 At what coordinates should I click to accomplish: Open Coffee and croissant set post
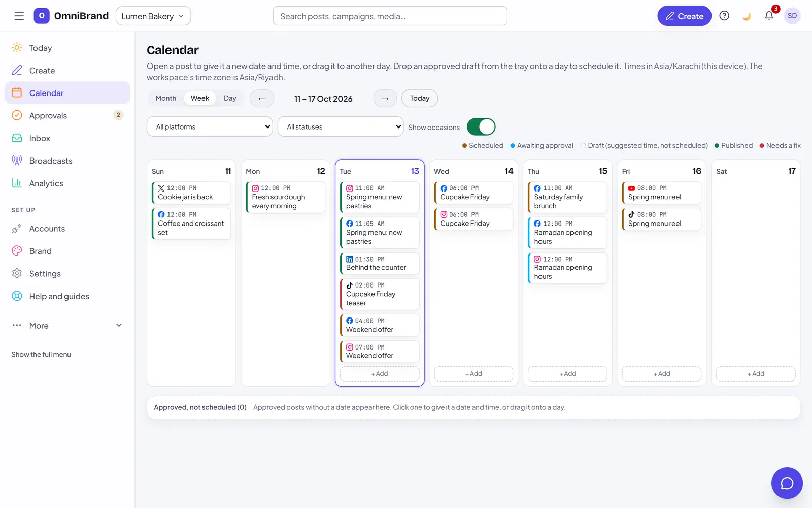(192, 224)
